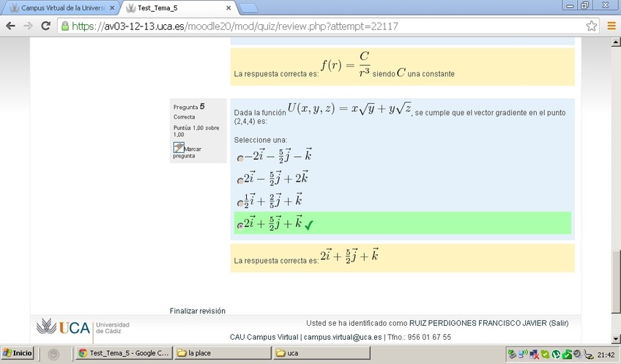Click the f(r) = C/r³ correct answer formula
Viewport: 621px width, 364px height.
(x=346, y=64)
